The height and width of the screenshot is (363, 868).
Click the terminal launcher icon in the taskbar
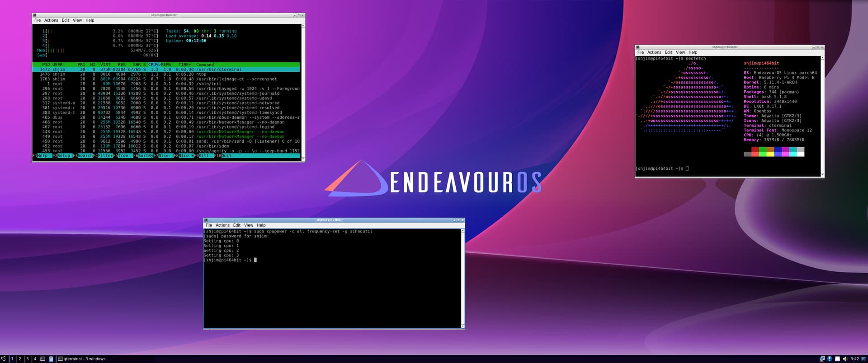click(x=42, y=359)
